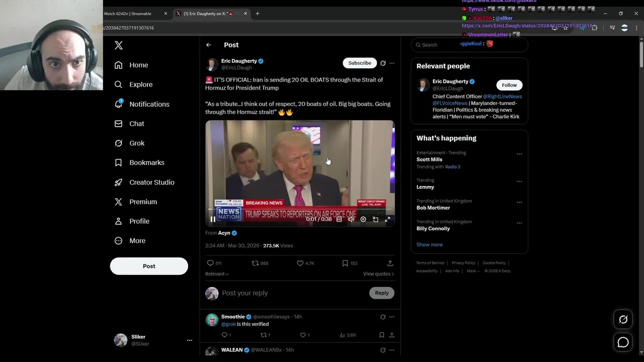The image size is (644, 362).
Task: Click the Grok icon on Eric Daugherty's post
Action: point(383,63)
